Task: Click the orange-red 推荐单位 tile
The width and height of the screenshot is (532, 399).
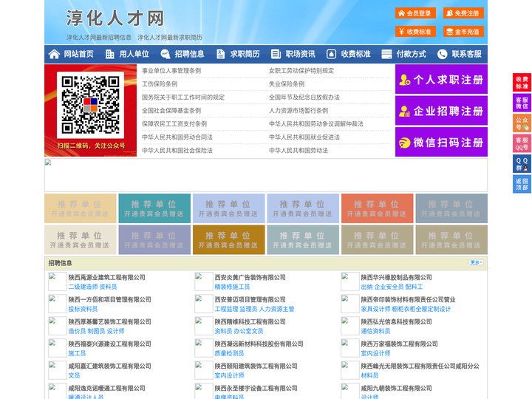Action: click(378, 208)
